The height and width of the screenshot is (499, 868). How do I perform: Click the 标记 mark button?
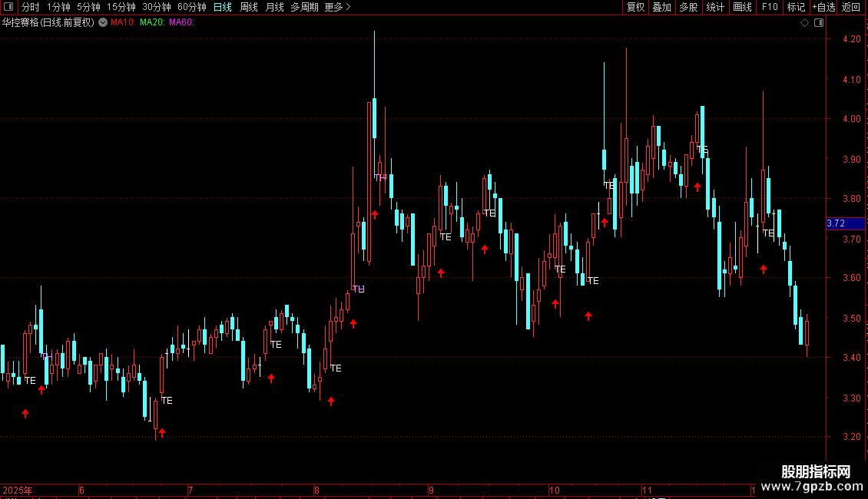(x=796, y=7)
